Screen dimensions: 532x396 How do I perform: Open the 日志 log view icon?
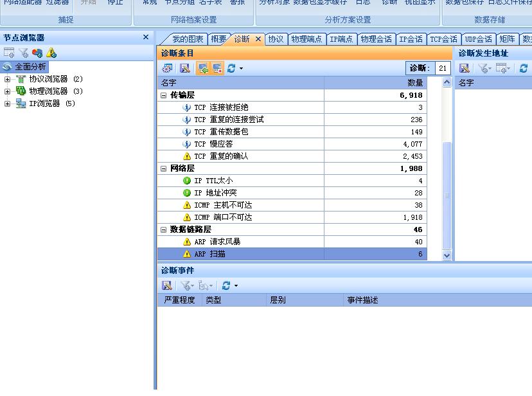pos(362,3)
